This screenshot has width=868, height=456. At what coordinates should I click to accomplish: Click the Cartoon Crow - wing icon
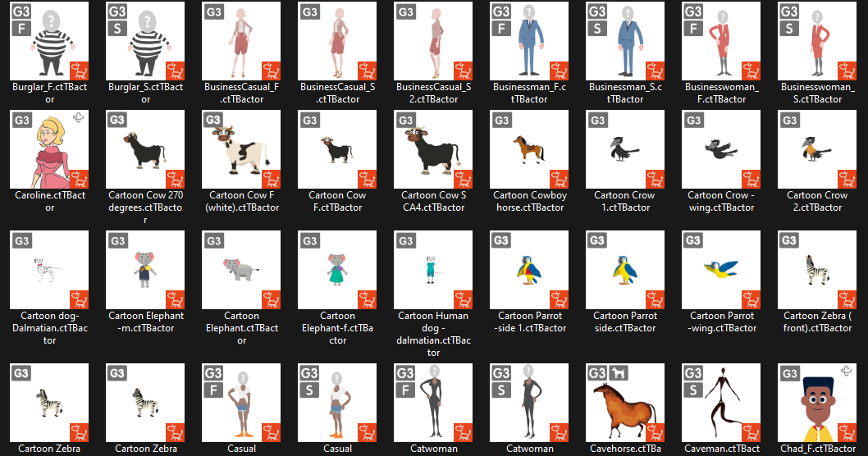[x=721, y=149]
